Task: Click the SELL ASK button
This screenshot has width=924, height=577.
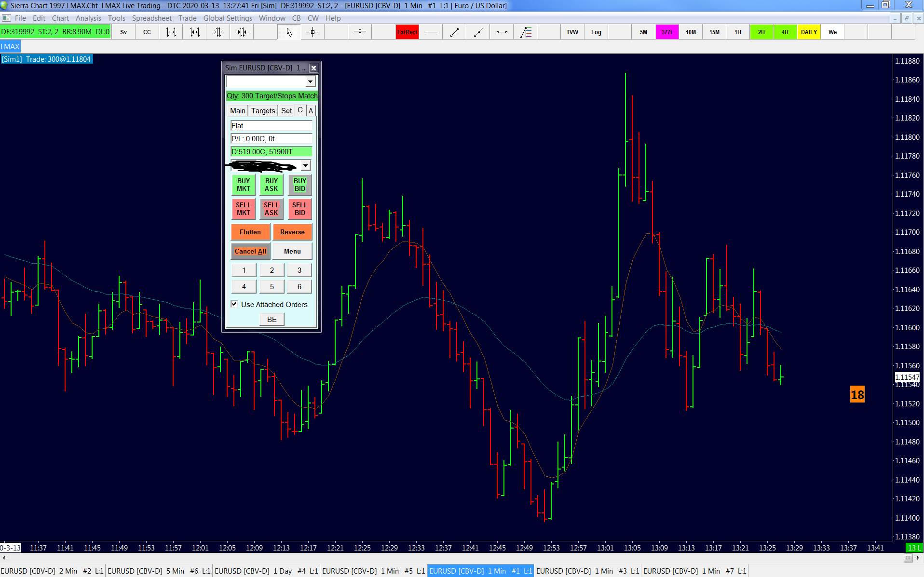Action: pos(272,209)
